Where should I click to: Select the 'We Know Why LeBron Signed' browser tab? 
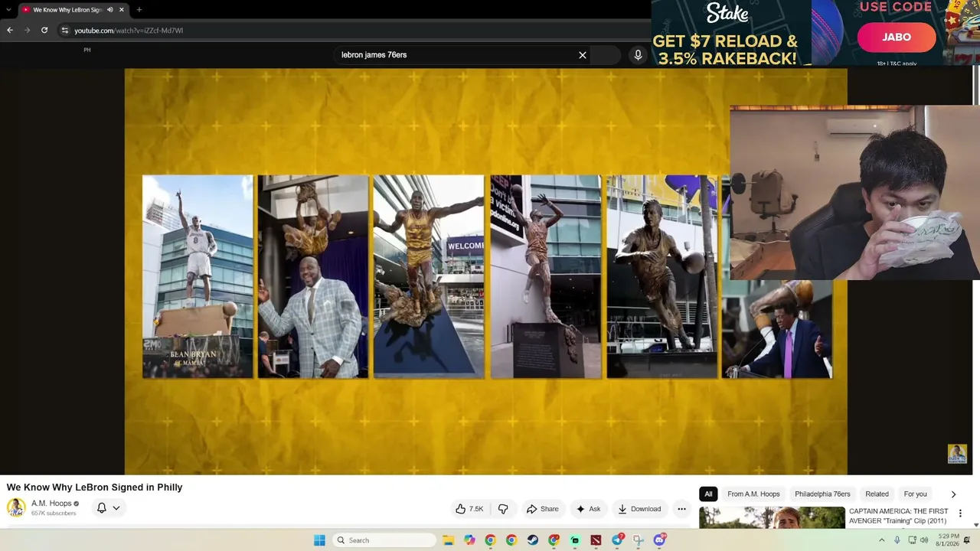point(73,10)
